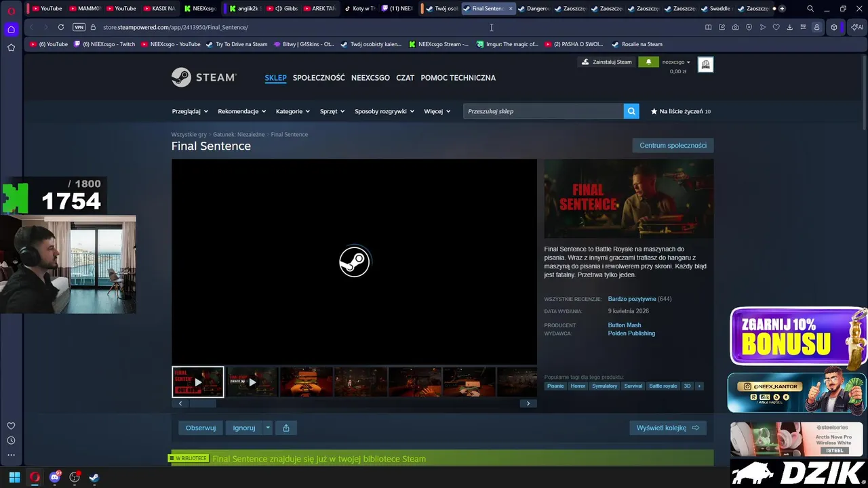
Task: Switch to the Koty w Th browser tab
Action: (x=359, y=9)
